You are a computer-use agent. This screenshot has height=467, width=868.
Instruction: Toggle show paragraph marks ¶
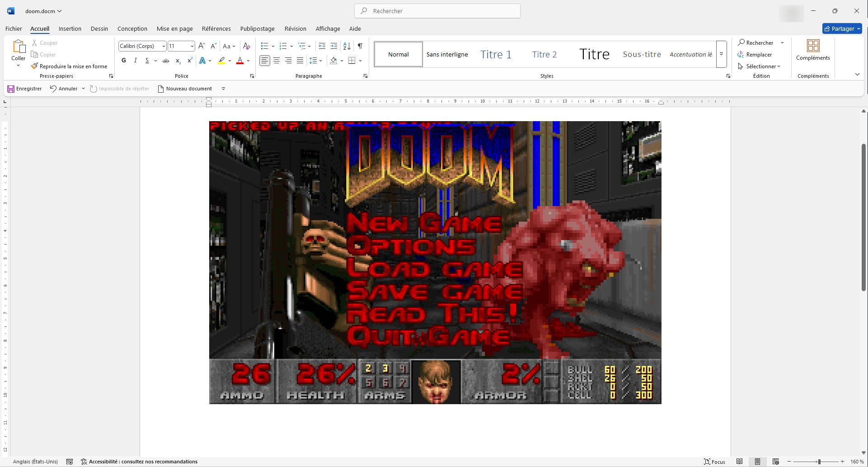click(x=360, y=46)
